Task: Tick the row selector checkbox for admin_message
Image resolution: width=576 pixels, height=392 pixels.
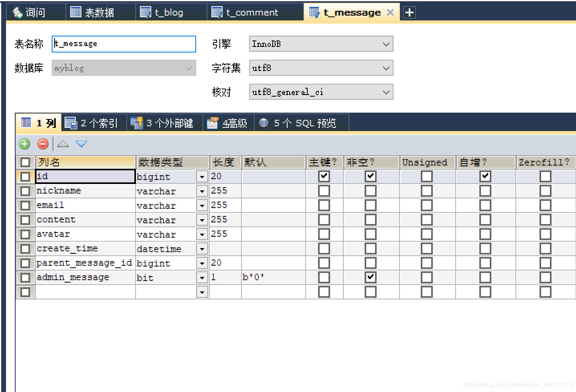Action: pos(25,277)
